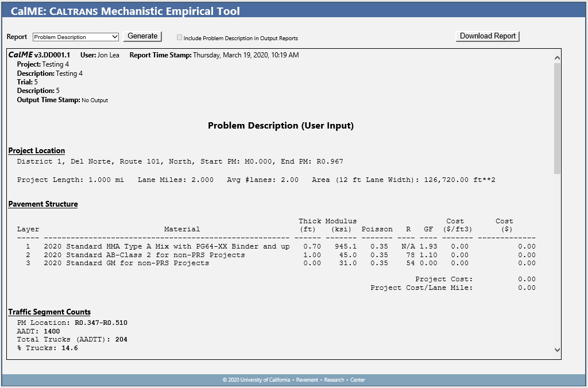Viewport: 588px width, 388px height.
Task: Click the Pavement Structure heading
Action: (x=42, y=204)
